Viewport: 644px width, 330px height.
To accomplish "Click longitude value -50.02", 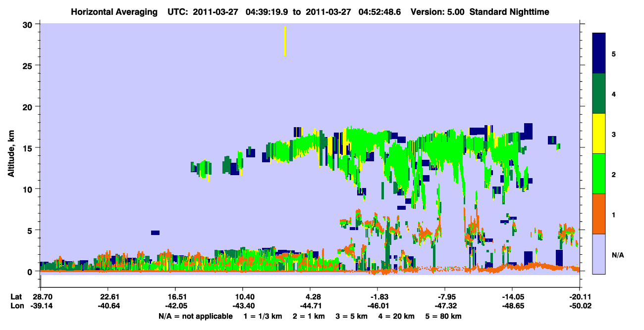I will point(580,306).
